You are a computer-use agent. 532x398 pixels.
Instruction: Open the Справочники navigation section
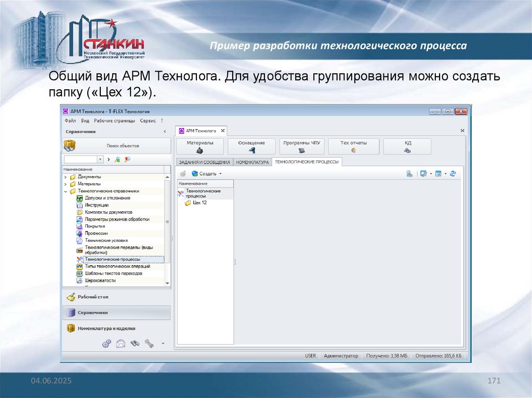tap(116, 312)
